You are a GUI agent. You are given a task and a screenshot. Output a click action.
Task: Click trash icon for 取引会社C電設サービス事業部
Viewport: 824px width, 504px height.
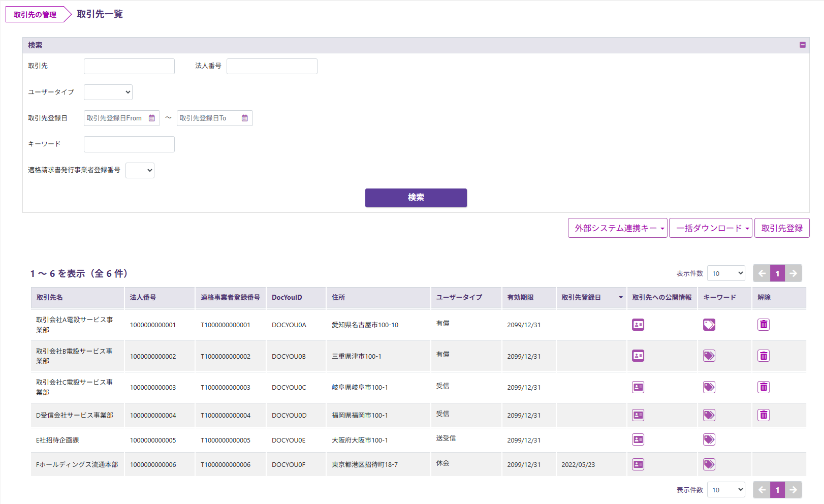[x=764, y=387]
